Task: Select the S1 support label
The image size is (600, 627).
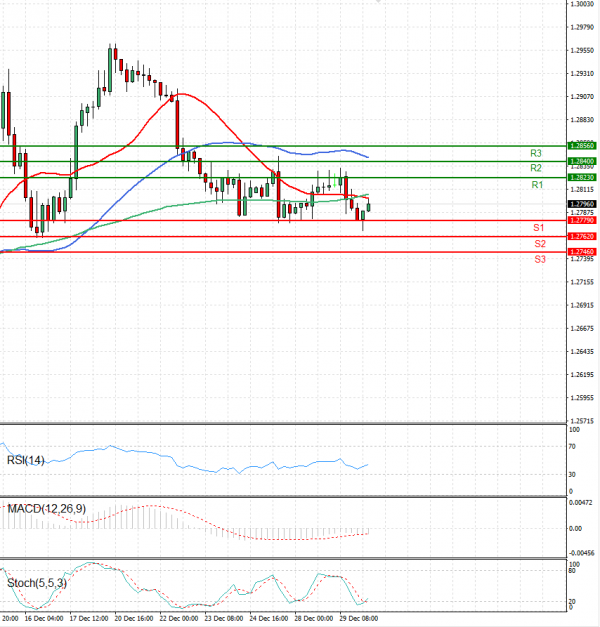Action: (x=539, y=228)
